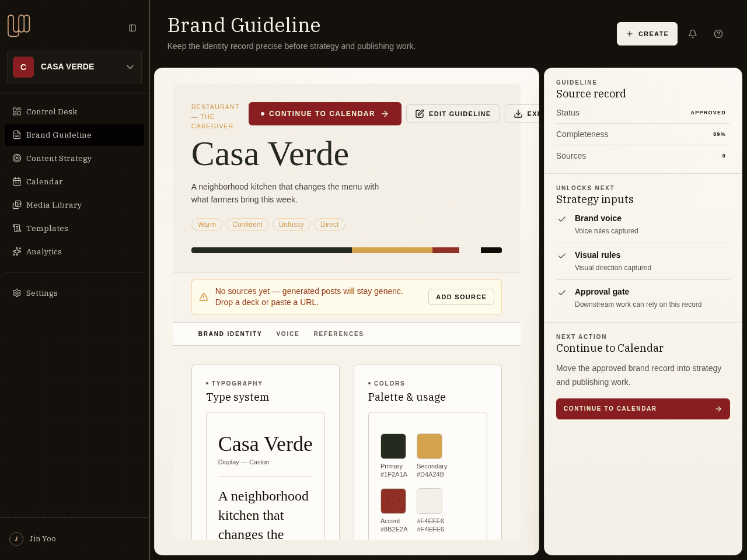Click the warning triangle icon in the notice

pos(204,297)
